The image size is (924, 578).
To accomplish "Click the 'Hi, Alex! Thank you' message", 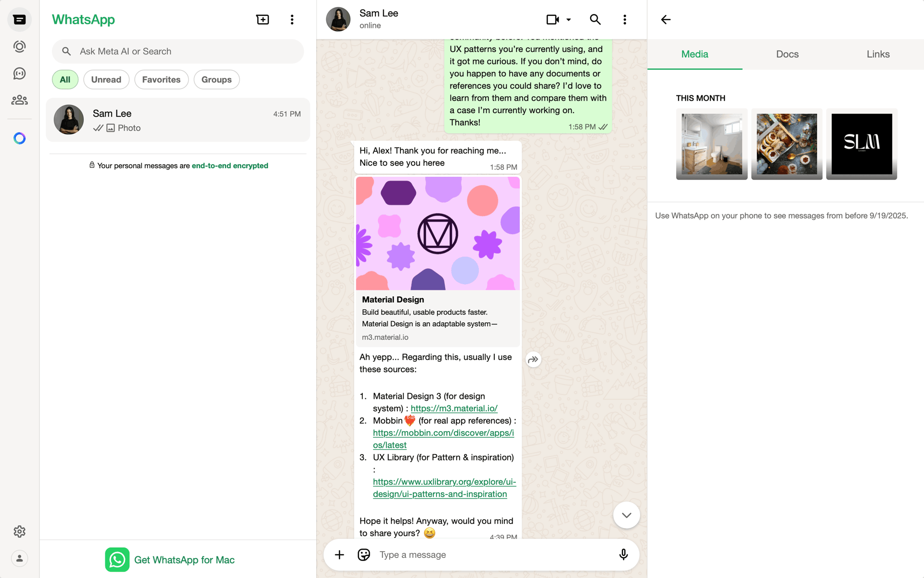I will coord(438,157).
